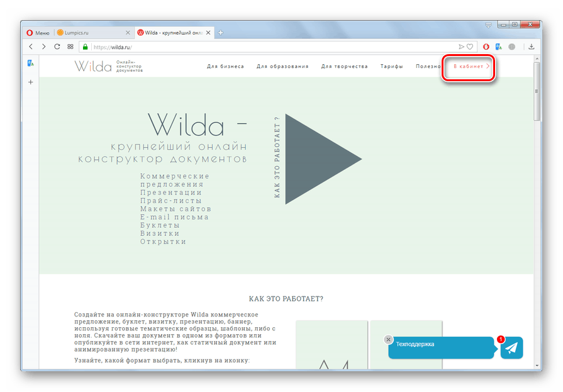Click translator icon in sidebar

click(x=31, y=64)
